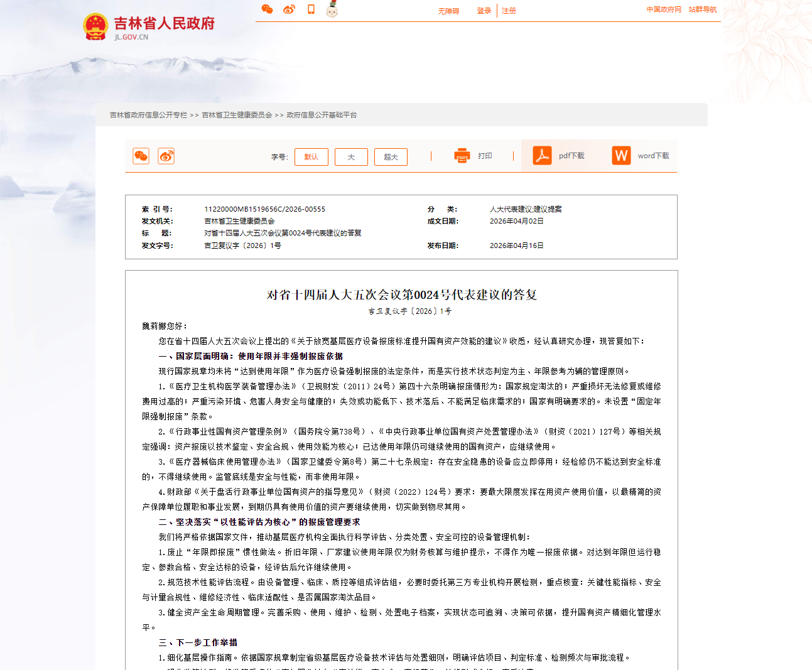Open the WeChat icon in the top bar

(x=267, y=9)
